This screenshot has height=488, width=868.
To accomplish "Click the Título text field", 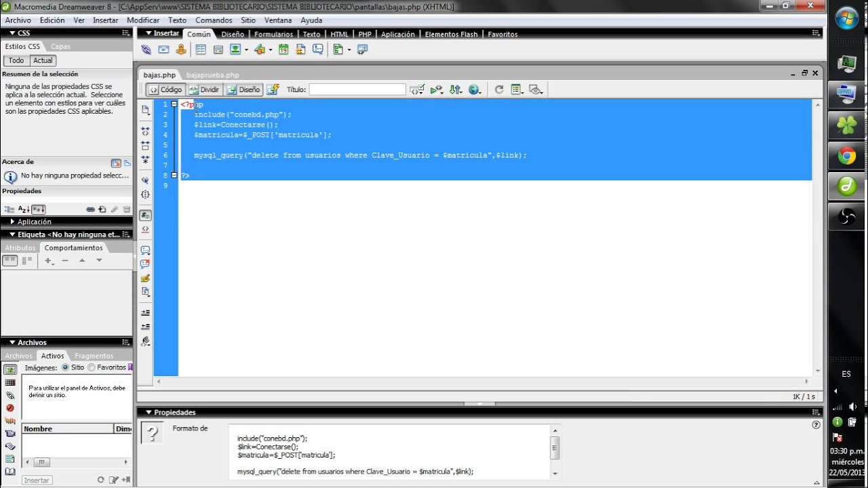I will (x=357, y=89).
